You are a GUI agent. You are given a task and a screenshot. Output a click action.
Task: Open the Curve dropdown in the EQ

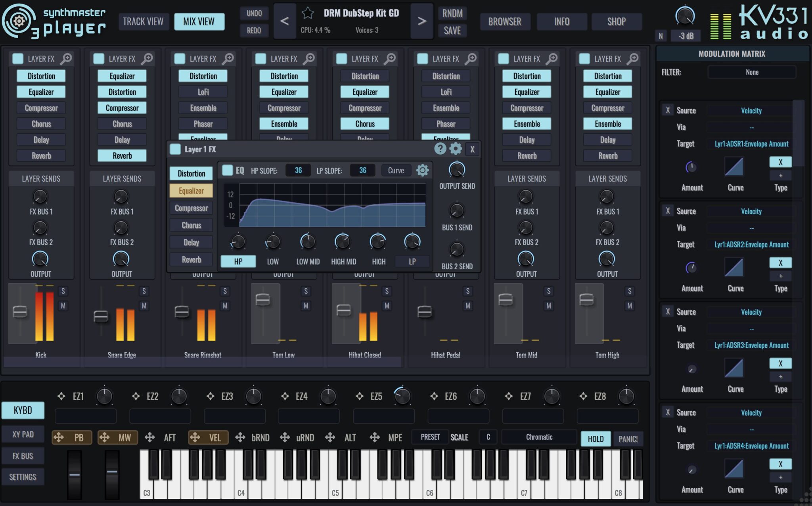click(396, 170)
